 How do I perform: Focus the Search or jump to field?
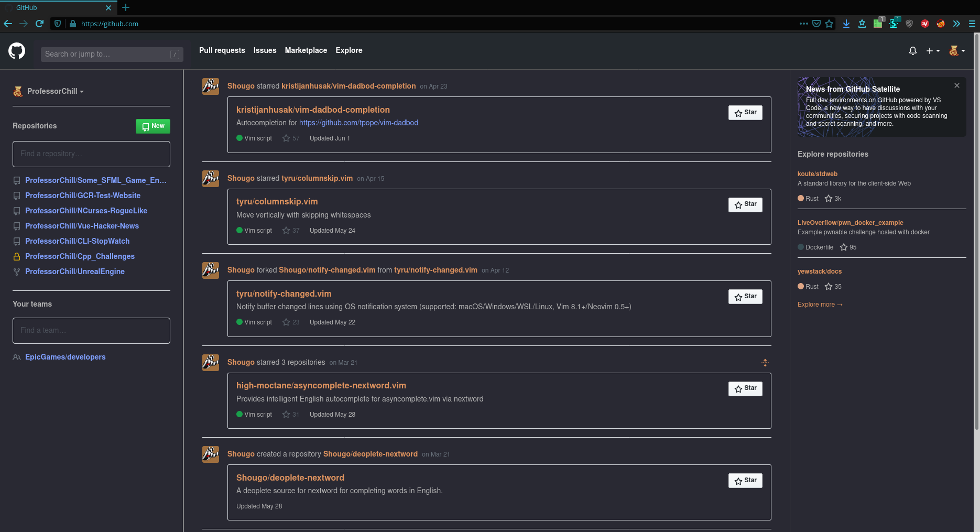[x=112, y=54]
